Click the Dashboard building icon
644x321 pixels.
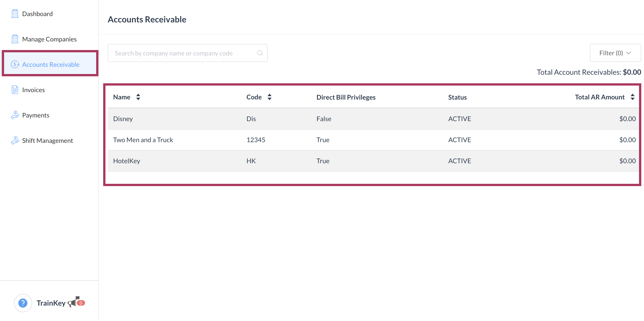tap(15, 14)
